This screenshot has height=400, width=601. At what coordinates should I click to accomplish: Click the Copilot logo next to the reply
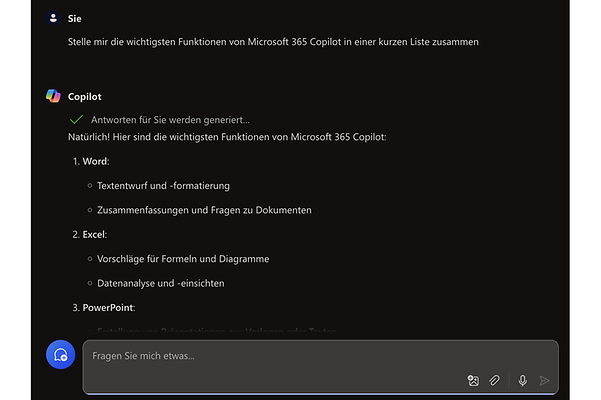coord(53,96)
